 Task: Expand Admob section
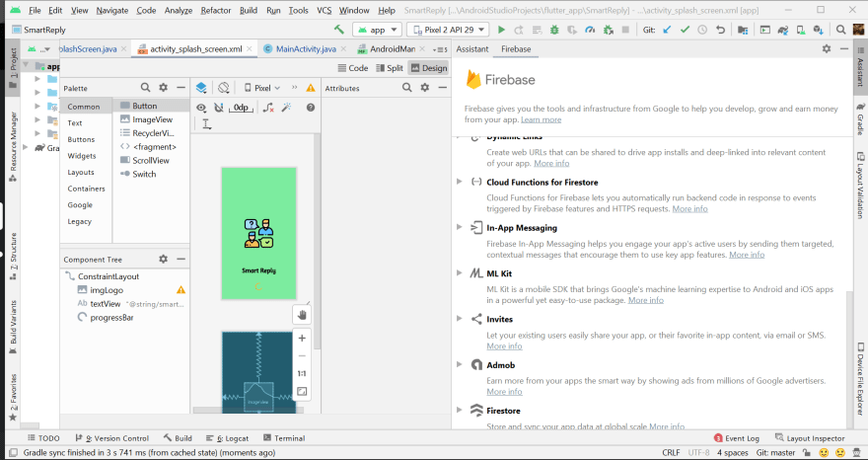click(459, 364)
